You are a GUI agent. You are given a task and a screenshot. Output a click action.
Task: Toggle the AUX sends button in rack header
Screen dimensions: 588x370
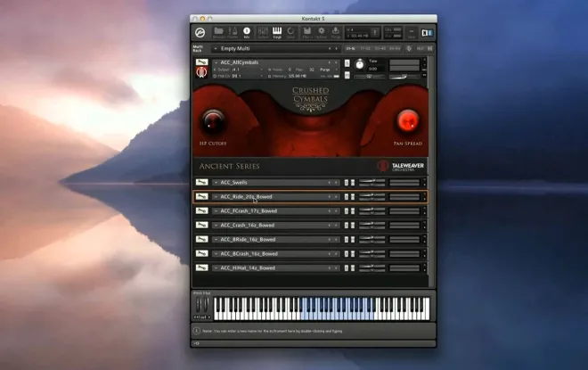tap(421, 48)
